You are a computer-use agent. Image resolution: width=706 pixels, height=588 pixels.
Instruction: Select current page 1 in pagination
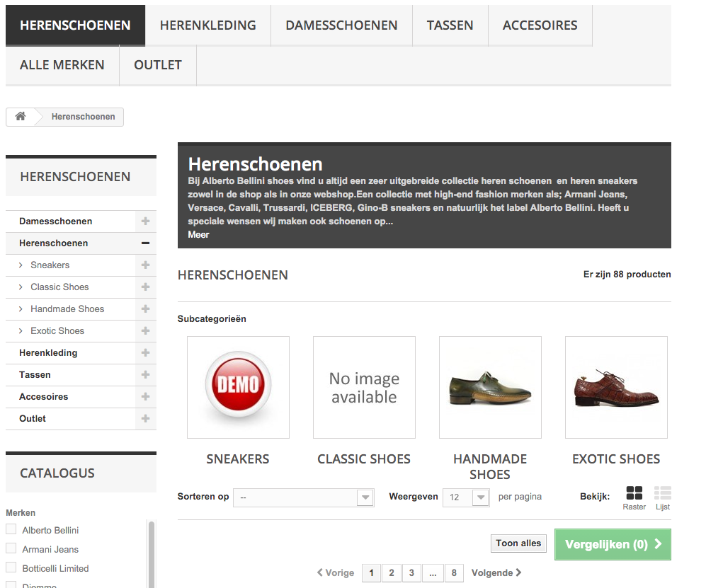click(371, 572)
